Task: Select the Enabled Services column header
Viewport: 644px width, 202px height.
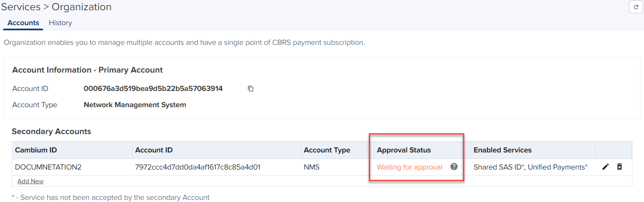Action: point(502,150)
